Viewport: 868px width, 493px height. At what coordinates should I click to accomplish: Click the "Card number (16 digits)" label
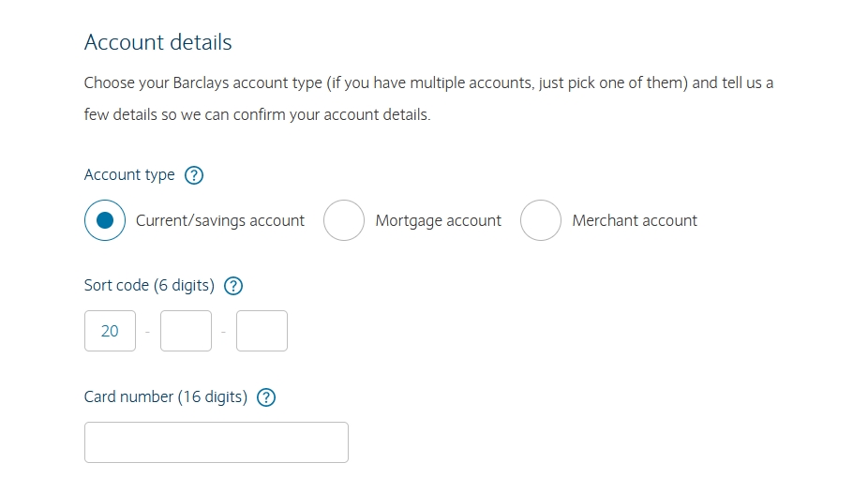point(166,397)
